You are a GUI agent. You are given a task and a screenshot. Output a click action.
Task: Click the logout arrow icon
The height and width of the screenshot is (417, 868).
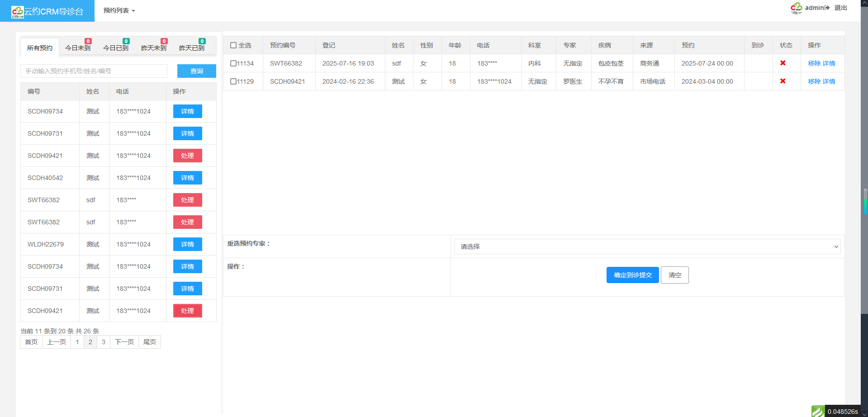click(x=827, y=8)
